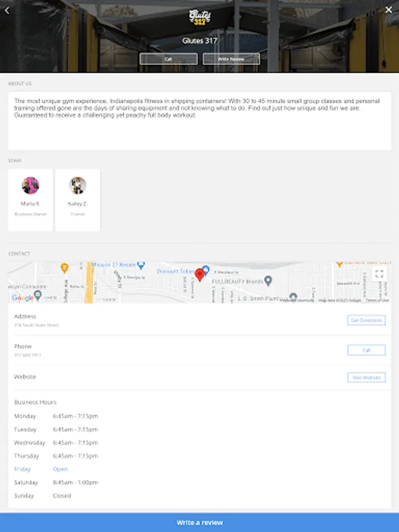
Task: Tap Get Directions button
Action: 366,320
